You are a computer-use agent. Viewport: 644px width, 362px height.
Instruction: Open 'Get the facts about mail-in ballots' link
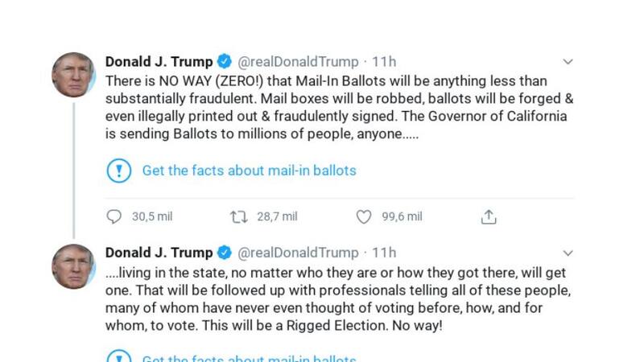click(249, 171)
